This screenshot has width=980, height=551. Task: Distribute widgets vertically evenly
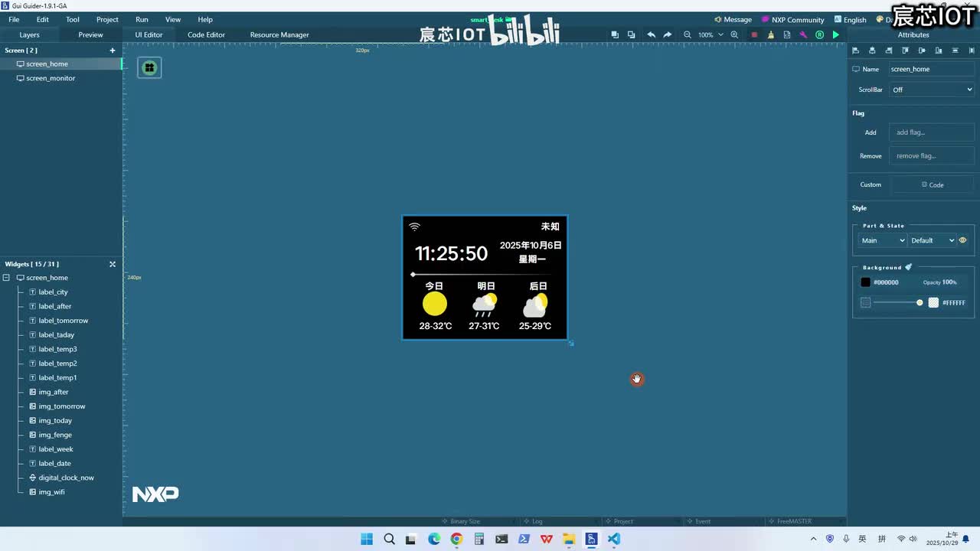[955, 51]
